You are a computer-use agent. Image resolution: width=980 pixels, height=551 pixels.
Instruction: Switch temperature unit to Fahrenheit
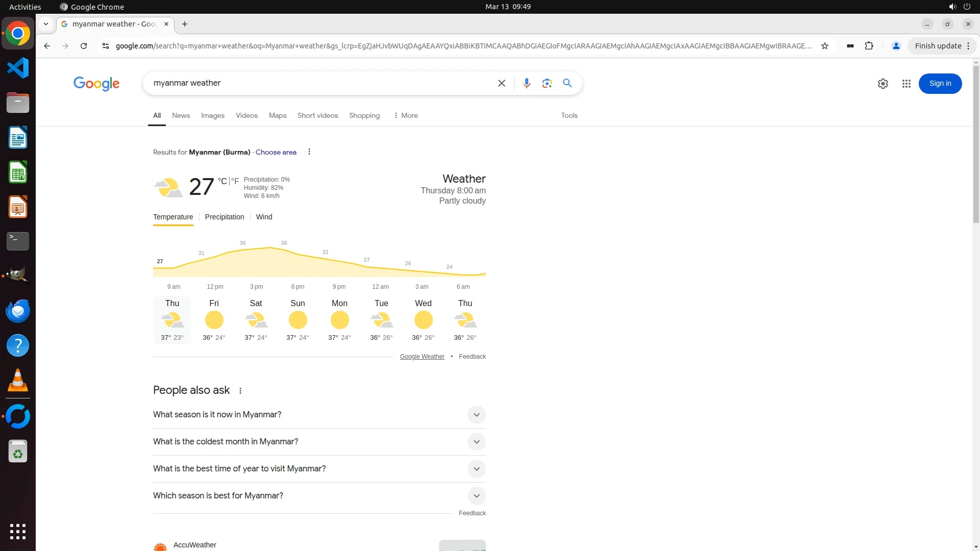(x=235, y=181)
